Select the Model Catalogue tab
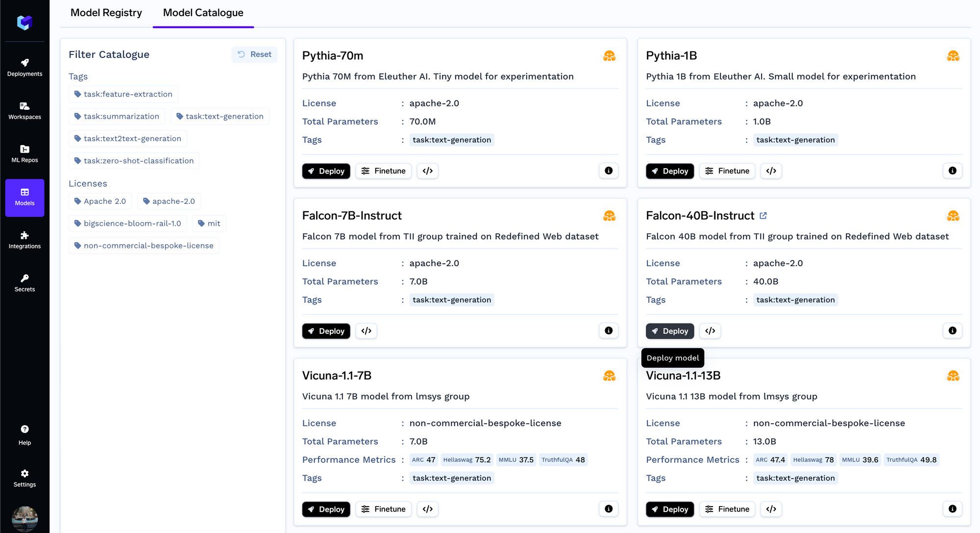The width and height of the screenshot is (980, 533). (x=203, y=12)
